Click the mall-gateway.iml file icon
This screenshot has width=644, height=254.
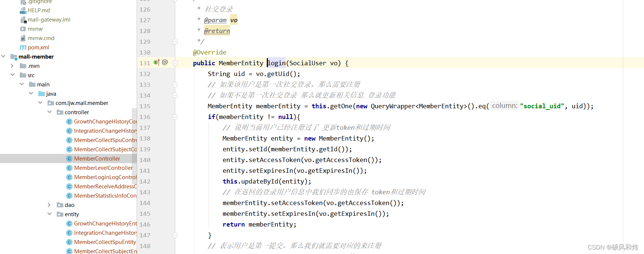coord(23,20)
